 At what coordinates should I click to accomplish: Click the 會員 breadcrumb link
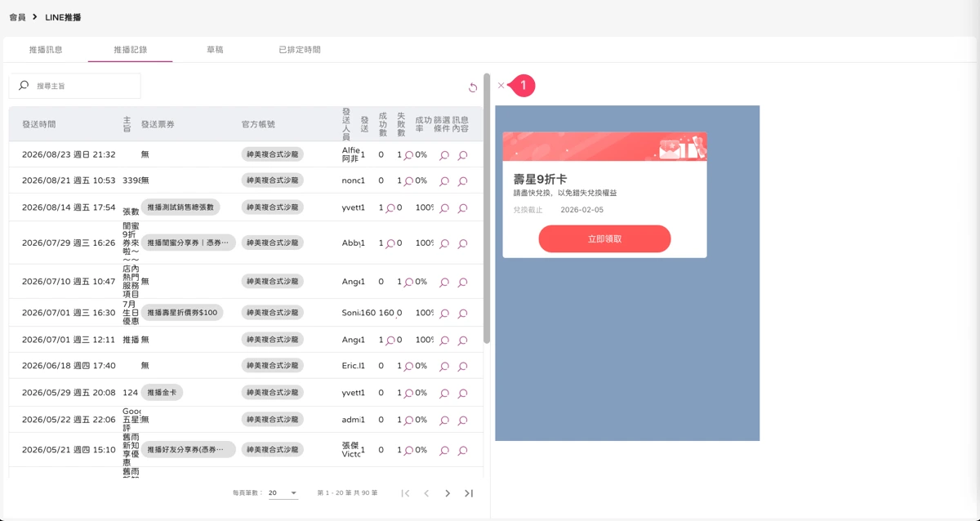17,17
